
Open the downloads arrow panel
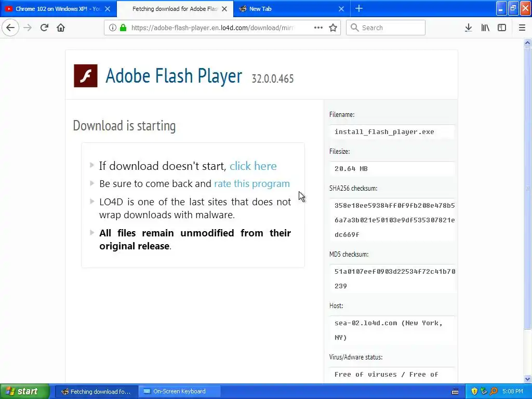coord(468,28)
